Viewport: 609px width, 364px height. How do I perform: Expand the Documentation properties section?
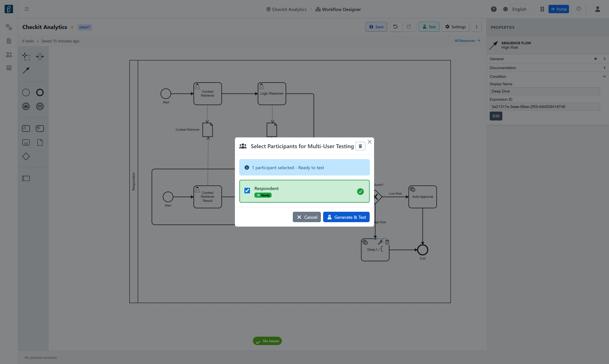547,68
